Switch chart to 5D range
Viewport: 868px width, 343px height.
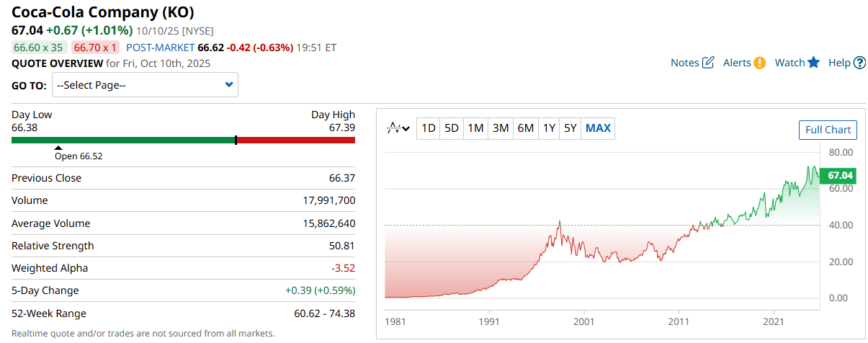(x=452, y=128)
